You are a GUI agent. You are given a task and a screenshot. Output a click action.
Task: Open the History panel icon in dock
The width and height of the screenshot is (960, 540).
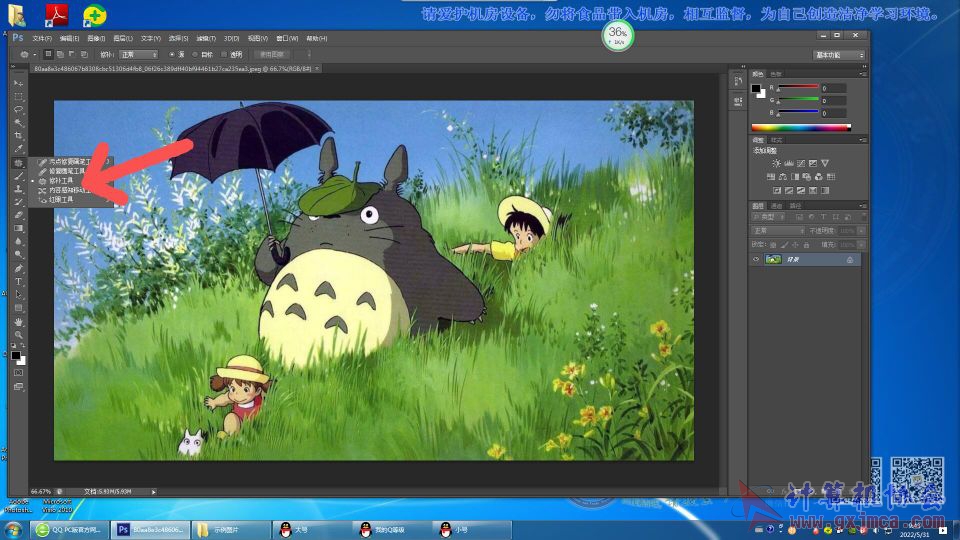pos(738,81)
